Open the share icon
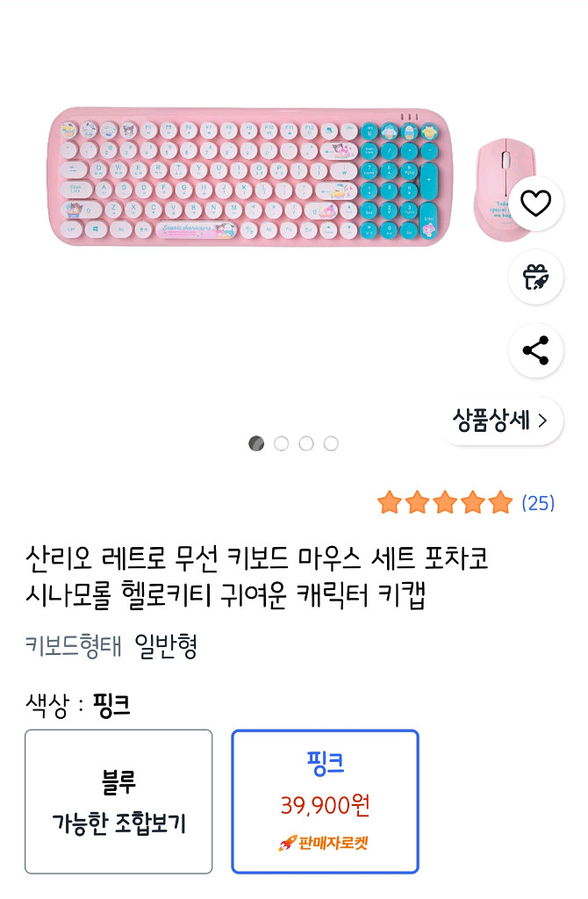This screenshot has height=899, width=588. [x=535, y=350]
